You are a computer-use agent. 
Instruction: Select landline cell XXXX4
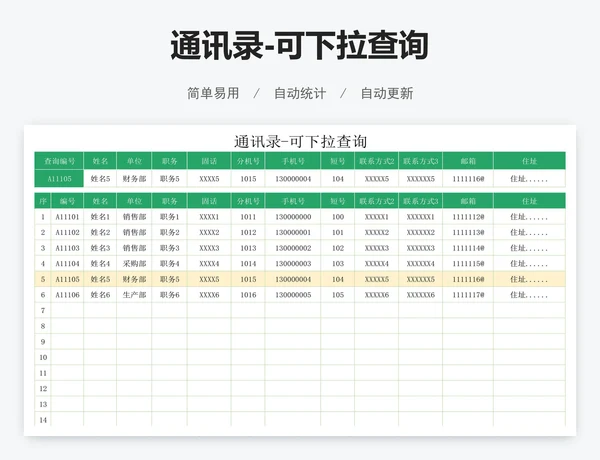point(209,264)
